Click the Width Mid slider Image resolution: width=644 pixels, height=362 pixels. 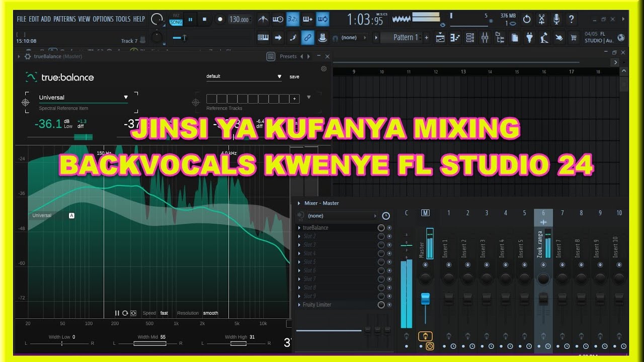[149, 343]
